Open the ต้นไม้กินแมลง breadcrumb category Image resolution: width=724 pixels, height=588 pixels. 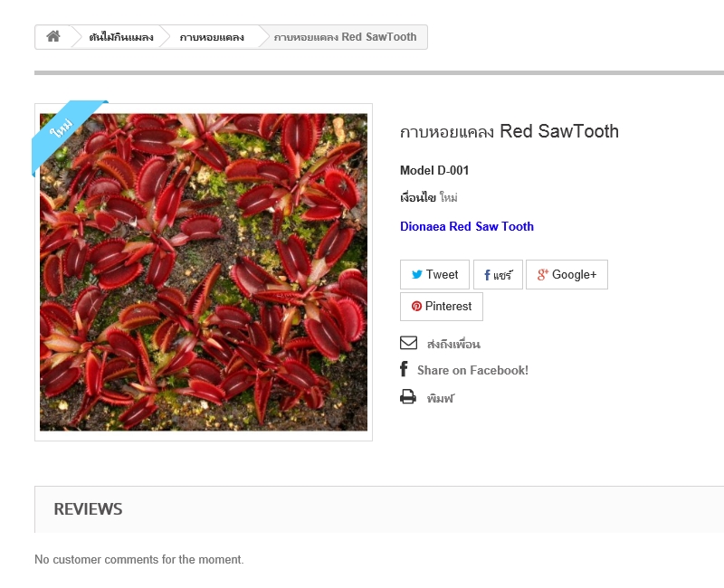121,37
